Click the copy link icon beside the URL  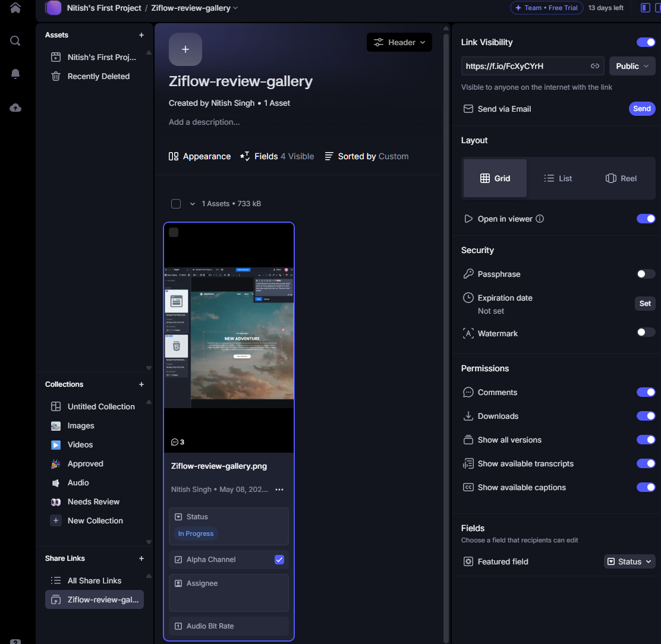point(595,66)
